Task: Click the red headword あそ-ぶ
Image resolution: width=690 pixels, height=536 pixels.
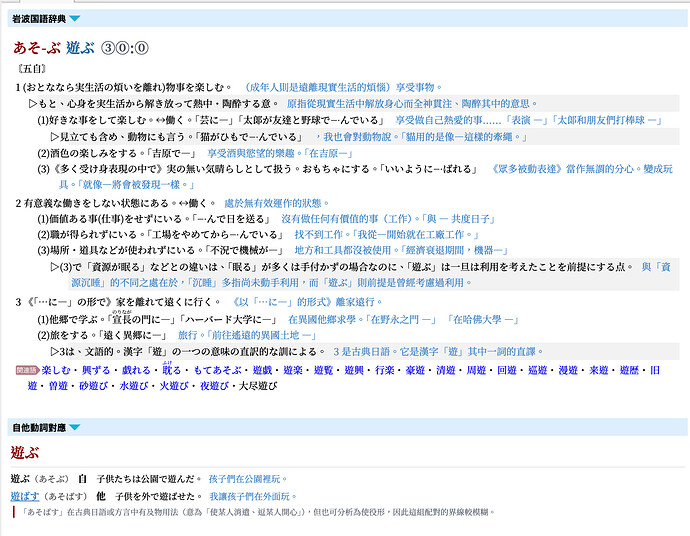Action: coord(37,48)
